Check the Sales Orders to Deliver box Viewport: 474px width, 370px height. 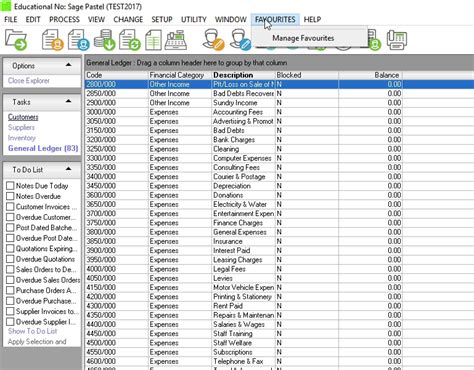point(10,269)
